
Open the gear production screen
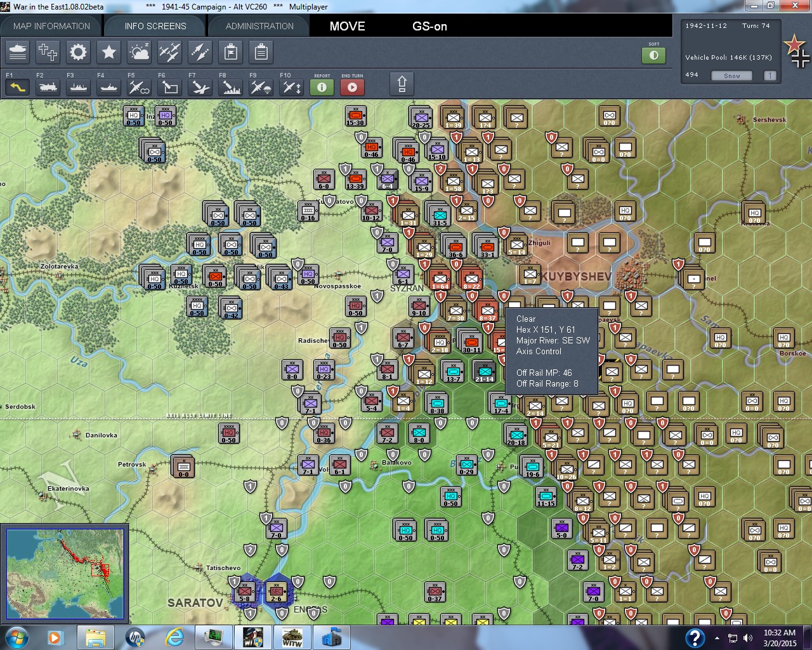(79, 52)
